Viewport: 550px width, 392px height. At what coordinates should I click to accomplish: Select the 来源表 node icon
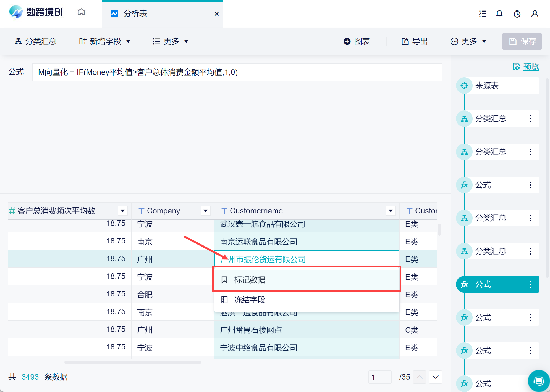pos(464,86)
